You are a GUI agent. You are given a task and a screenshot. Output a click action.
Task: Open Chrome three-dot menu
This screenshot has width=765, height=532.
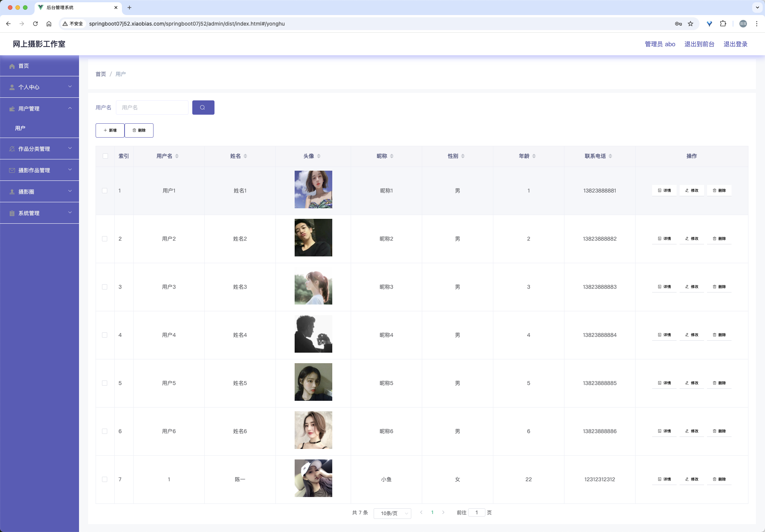point(757,24)
